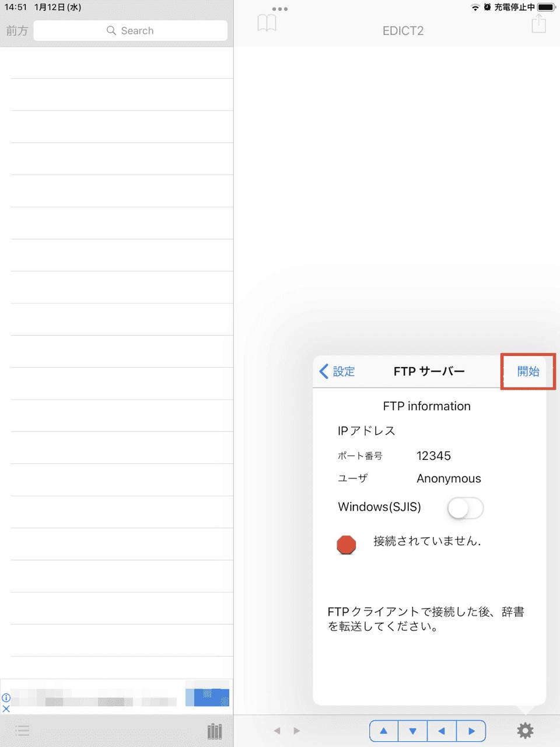Open the index list icon at bottom left
560x747 pixels.
coord(22,730)
